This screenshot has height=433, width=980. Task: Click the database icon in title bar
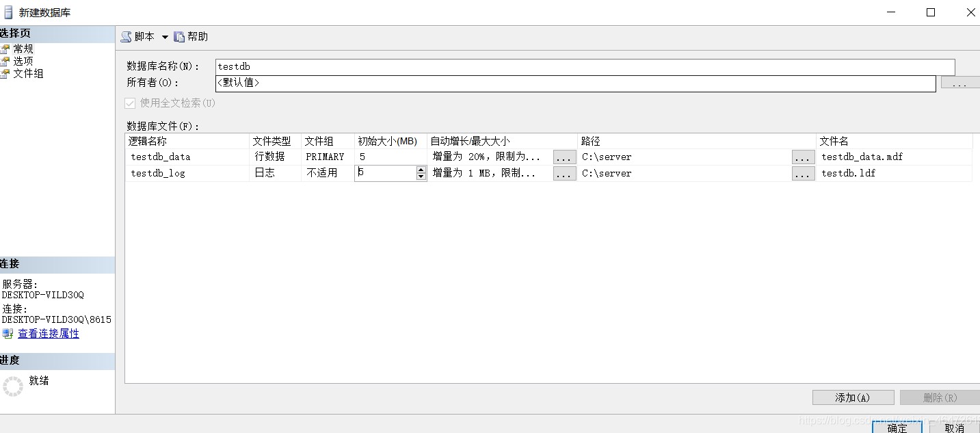pos(9,12)
